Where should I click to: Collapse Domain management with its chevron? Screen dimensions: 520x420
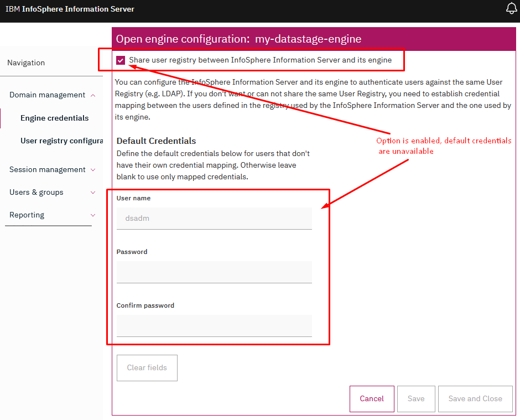point(93,95)
